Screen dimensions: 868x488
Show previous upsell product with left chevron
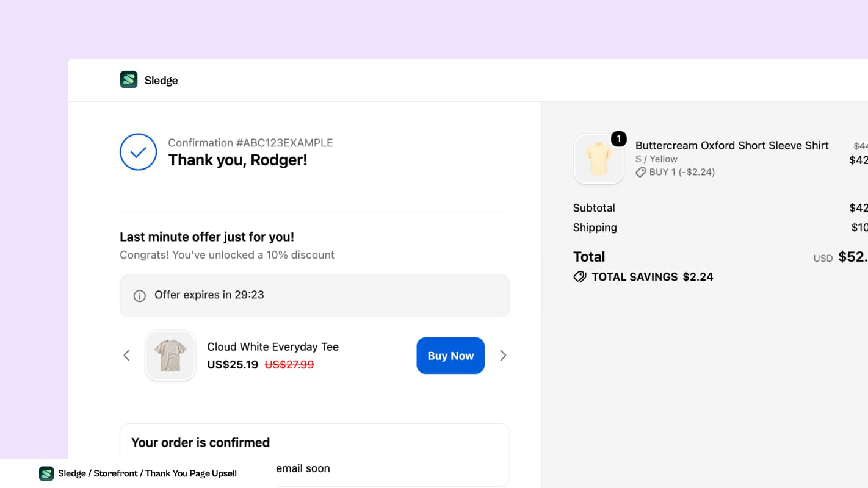point(126,356)
